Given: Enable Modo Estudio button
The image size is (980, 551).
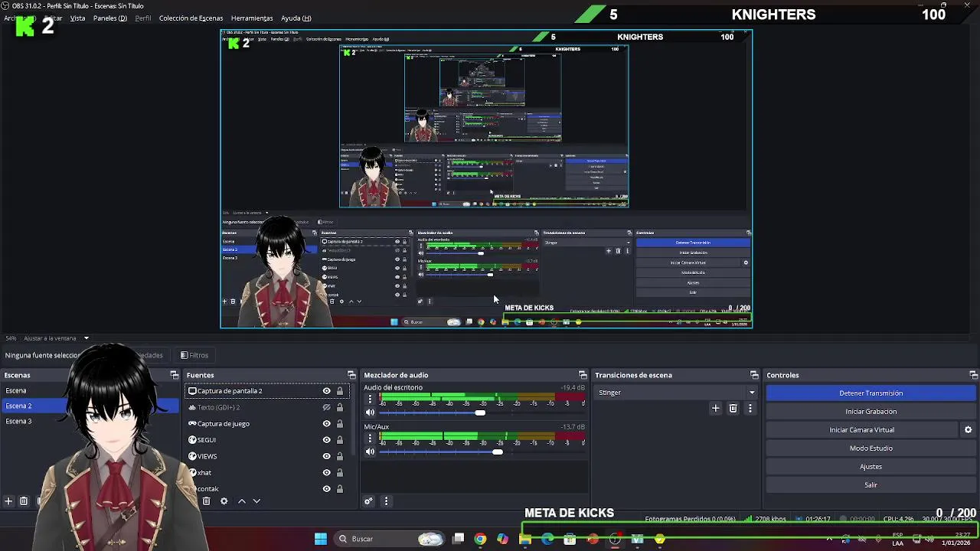Looking at the screenshot, I should (871, 448).
